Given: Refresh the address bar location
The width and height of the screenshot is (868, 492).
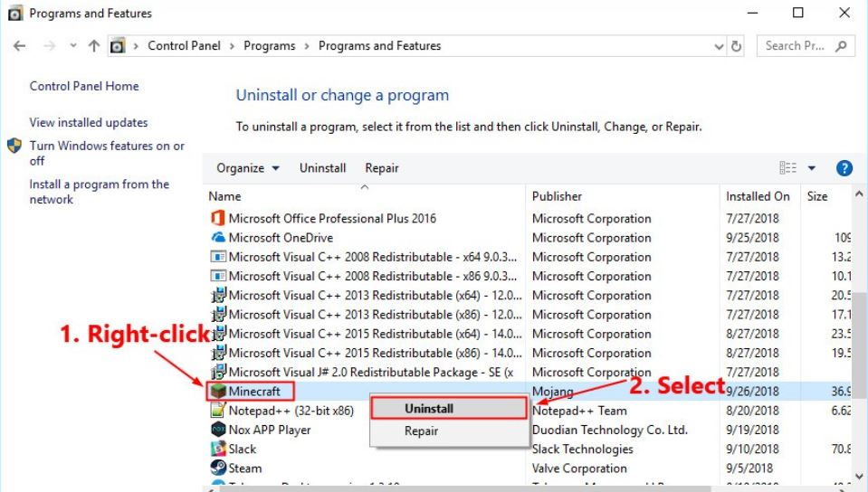Looking at the screenshot, I should tap(736, 46).
